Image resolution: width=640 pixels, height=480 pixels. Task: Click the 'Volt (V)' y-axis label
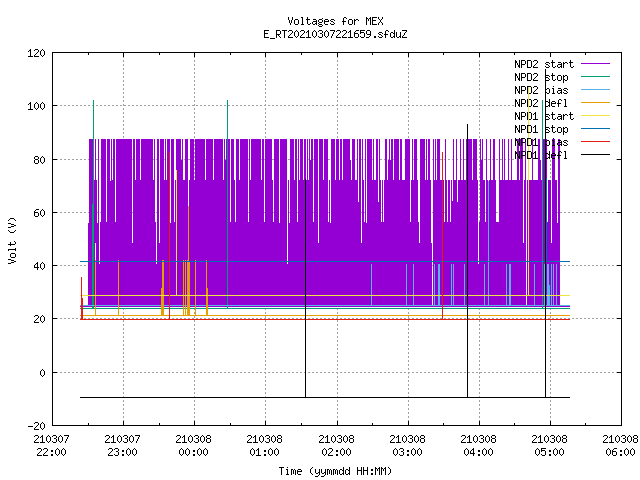click(x=12, y=240)
